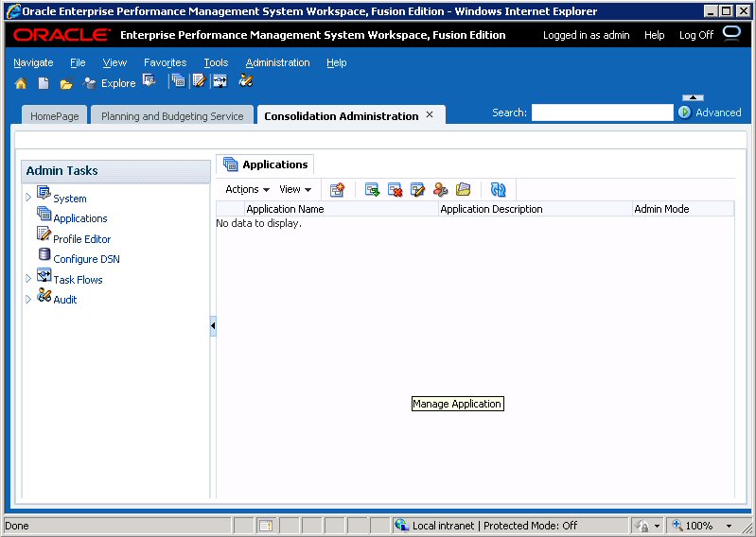
Task: Switch to Planning and Budgeting Service tab
Action: coord(172,116)
